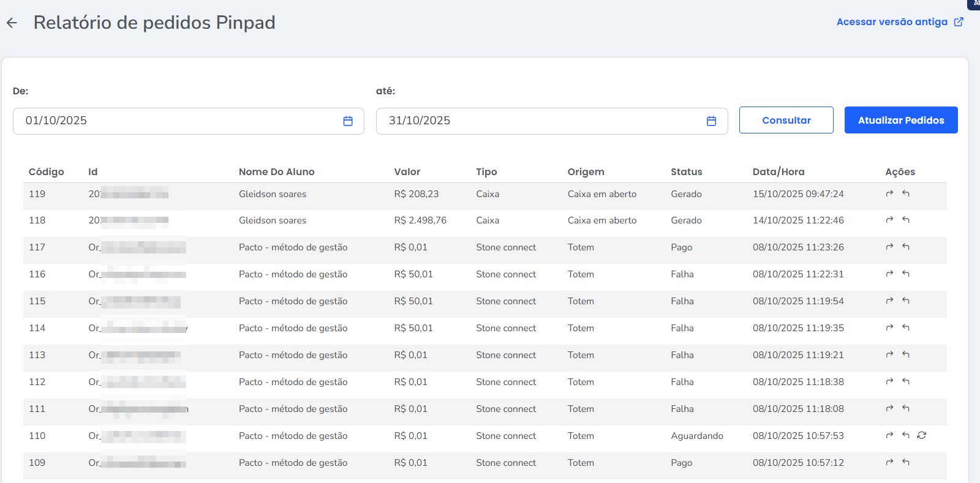This screenshot has height=483, width=980.
Task: Click the Status column header
Action: point(686,172)
